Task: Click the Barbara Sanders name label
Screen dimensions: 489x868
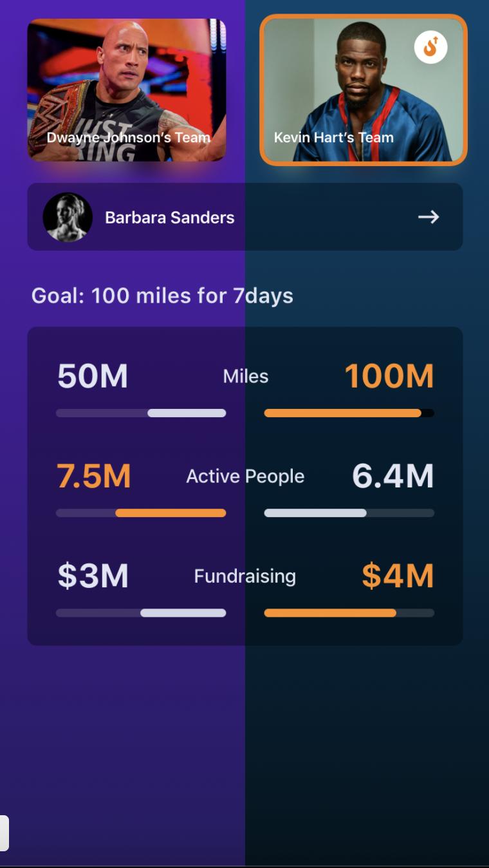Action: coord(170,218)
